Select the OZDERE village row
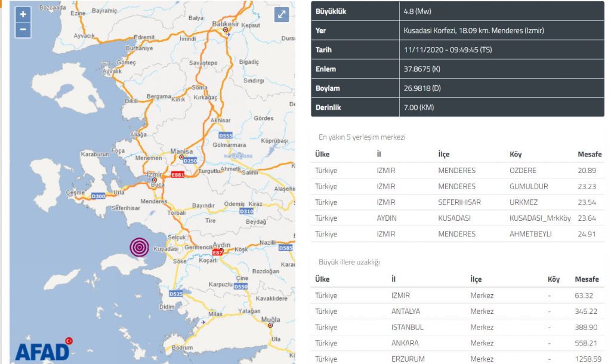This screenshot has width=611, height=364. (524, 171)
